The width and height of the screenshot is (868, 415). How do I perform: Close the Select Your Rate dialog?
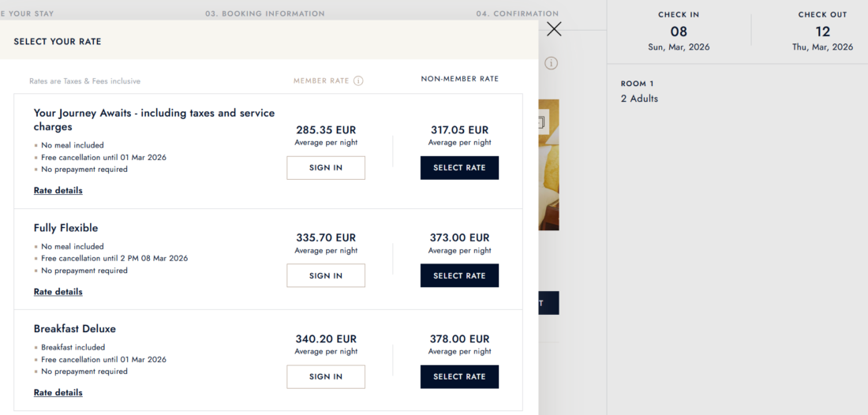(x=554, y=29)
